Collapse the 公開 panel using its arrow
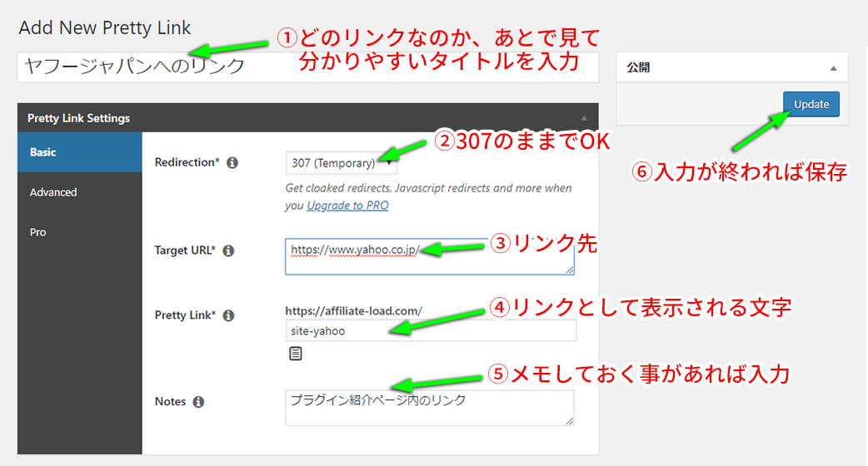The height and width of the screenshot is (466, 868). pos(833,68)
